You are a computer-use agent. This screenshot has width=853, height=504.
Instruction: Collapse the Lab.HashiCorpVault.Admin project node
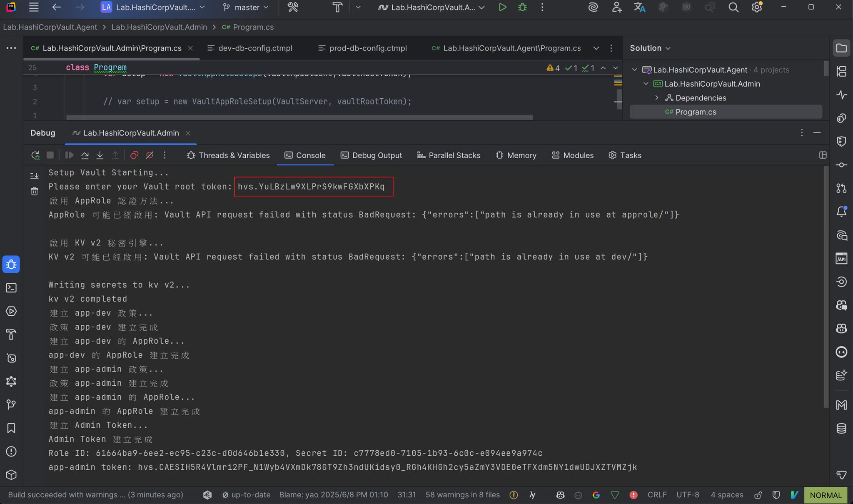646,84
